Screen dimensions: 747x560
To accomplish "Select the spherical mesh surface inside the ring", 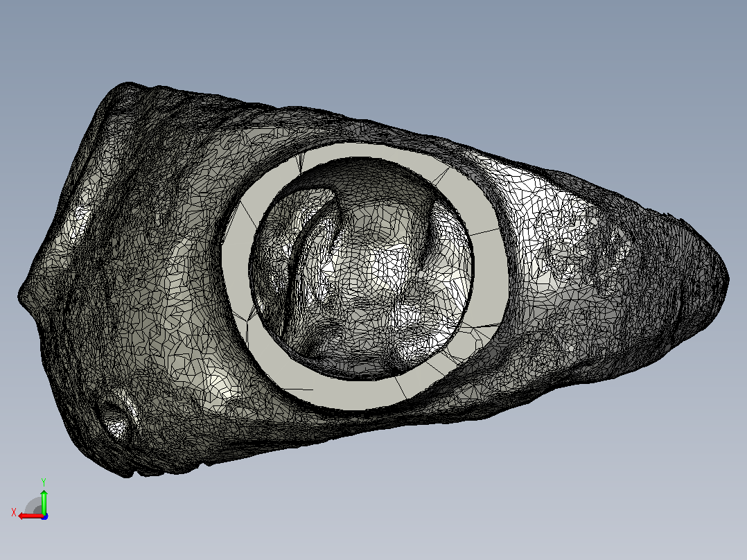I will (x=361, y=269).
